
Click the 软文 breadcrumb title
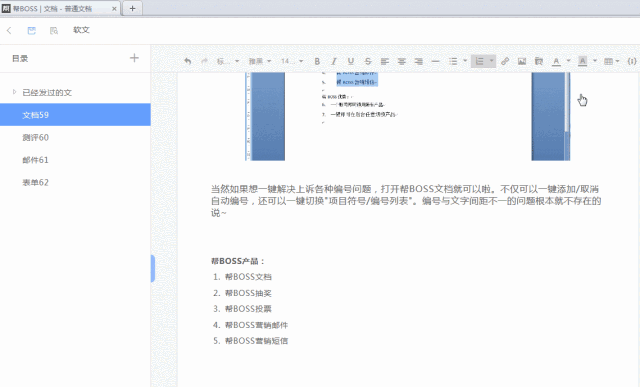[81, 30]
